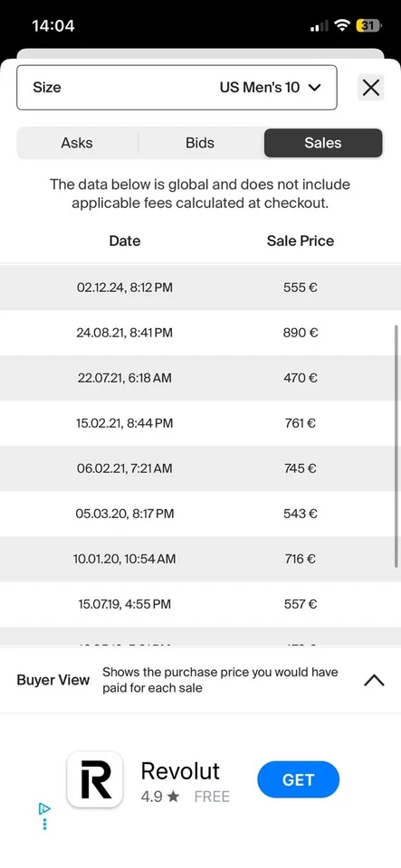401x868 pixels.
Task: Click the Revolut ad title text
Action: (180, 770)
